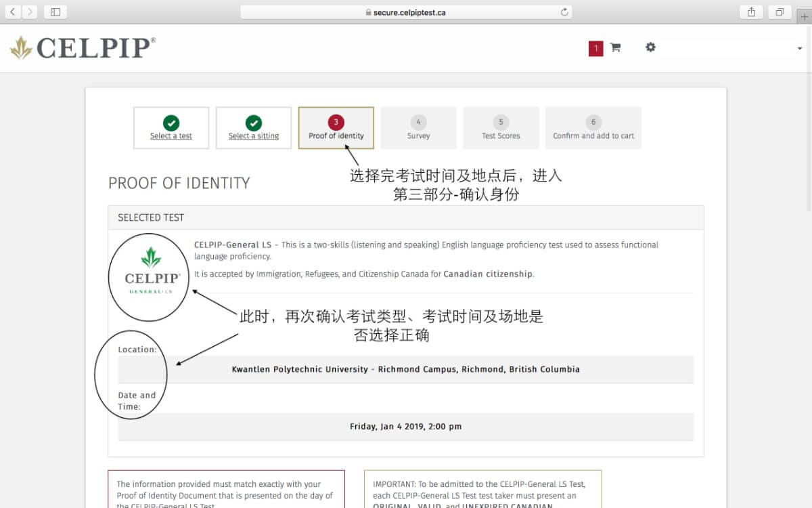812x508 pixels.
Task: Click the red cart count badge
Action: (595, 48)
